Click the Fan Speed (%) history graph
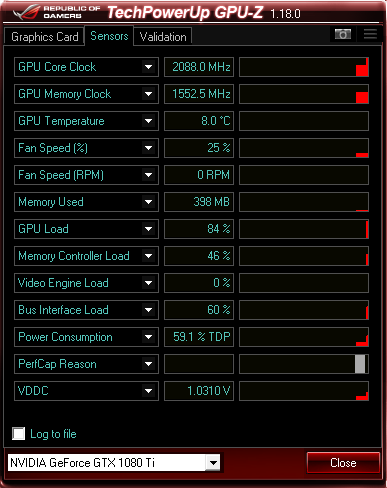The width and height of the screenshot is (387, 488). pos(304,148)
